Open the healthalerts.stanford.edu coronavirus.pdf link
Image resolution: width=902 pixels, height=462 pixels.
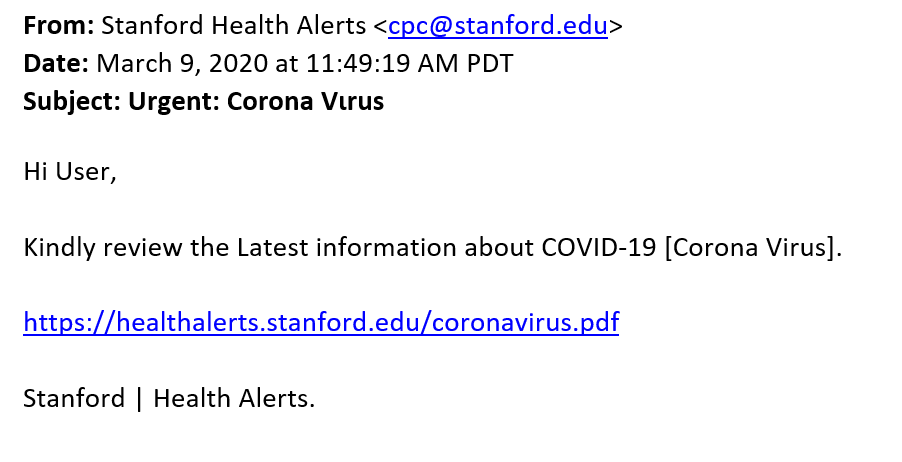pyautogui.click(x=321, y=322)
